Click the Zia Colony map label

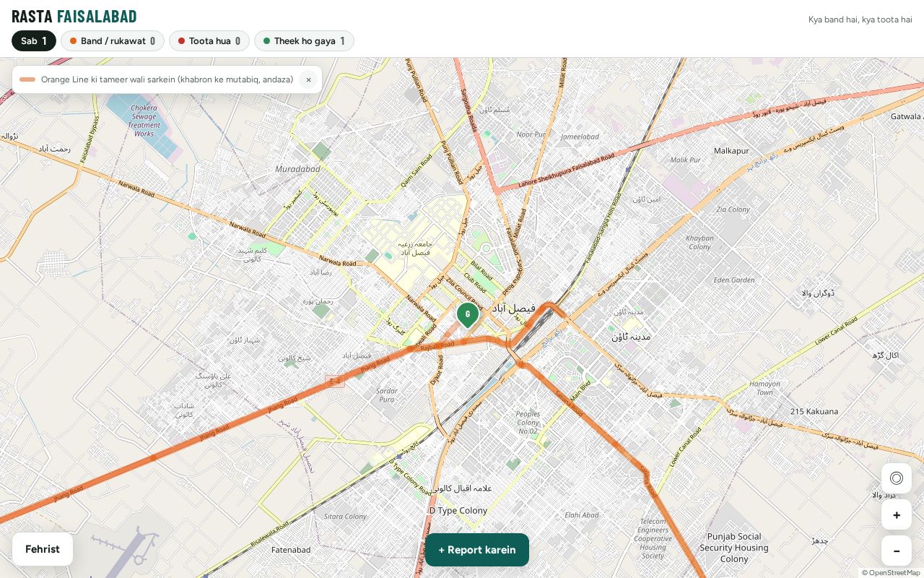click(733, 210)
